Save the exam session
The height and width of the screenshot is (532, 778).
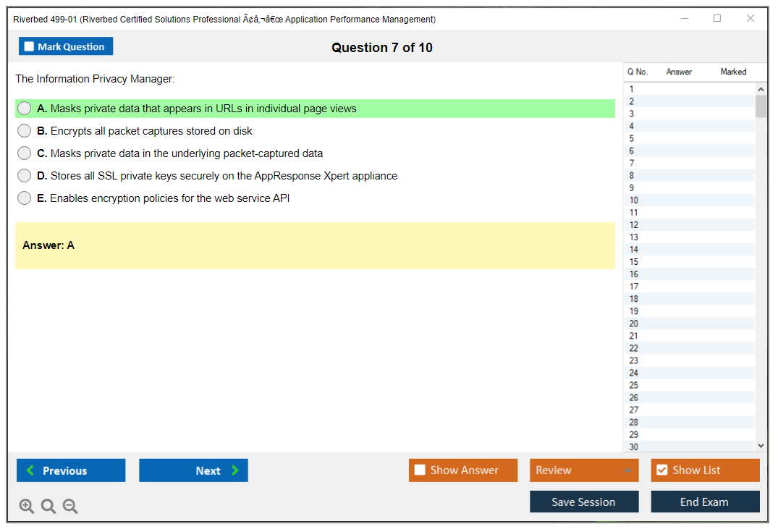(584, 502)
